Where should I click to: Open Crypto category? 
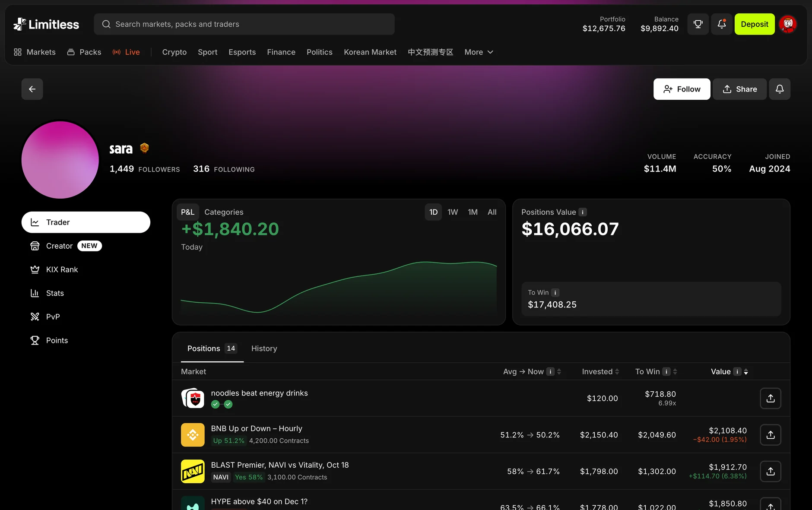click(x=174, y=52)
